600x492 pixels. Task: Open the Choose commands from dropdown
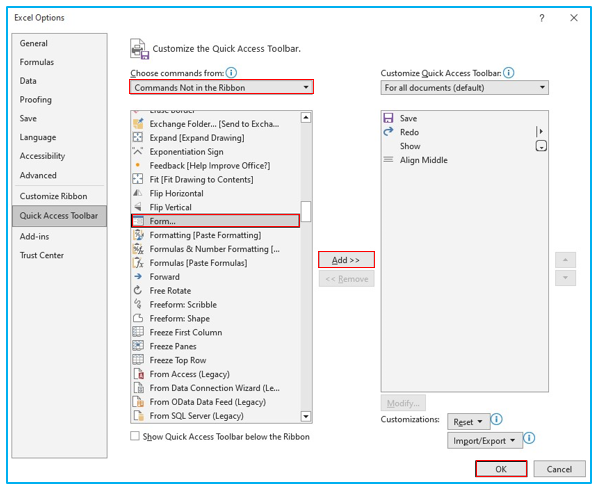pyautogui.click(x=222, y=87)
